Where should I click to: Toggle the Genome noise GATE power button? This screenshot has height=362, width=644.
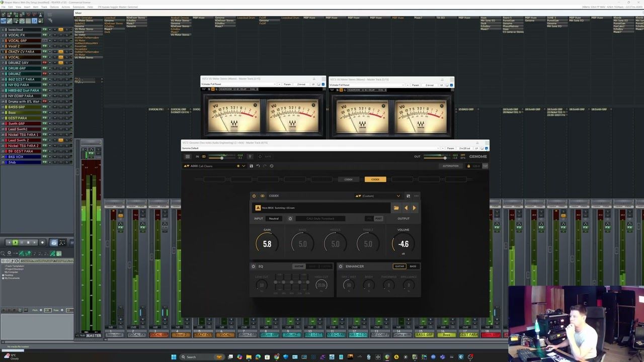click(260, 156)
